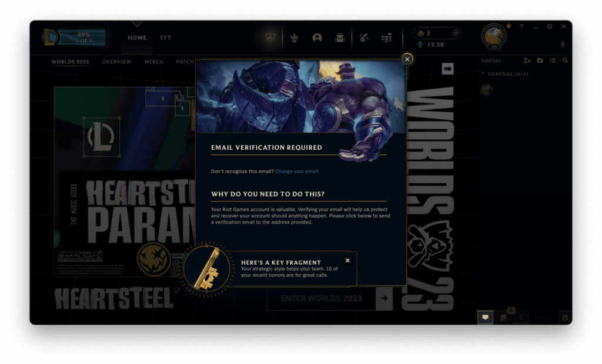The width and height of the screenshot is (602, 364).
Task: Open the chat window icon
Action: [x=485, y=317]
